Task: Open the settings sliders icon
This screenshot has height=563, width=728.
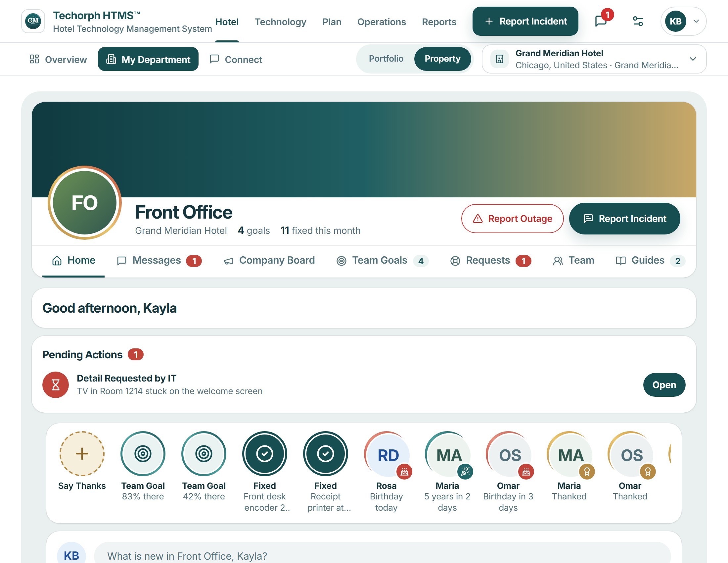Action: pyautogui.click(x=638, y=21)
